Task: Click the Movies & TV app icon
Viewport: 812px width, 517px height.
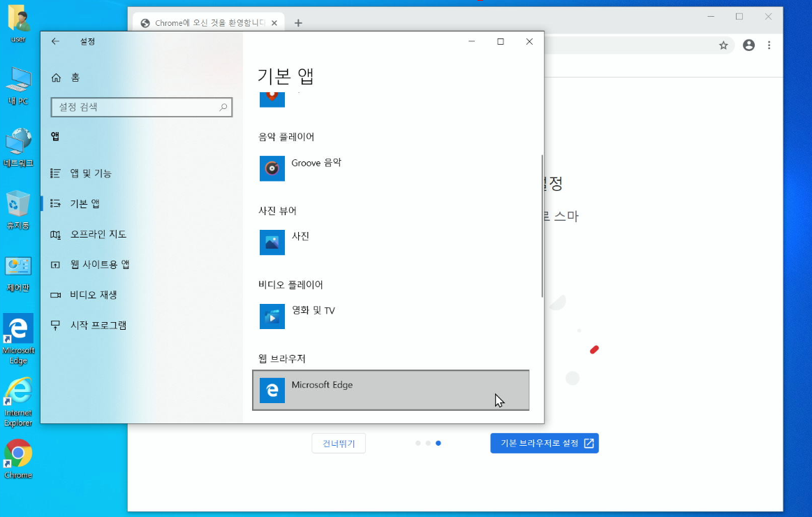Action: (x=272, y=316)
